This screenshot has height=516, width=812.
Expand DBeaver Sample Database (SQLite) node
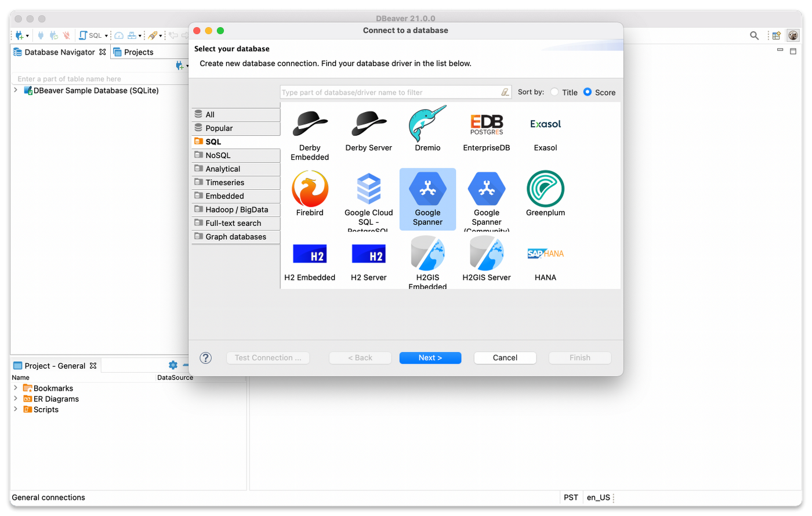(x=16, y=90)
